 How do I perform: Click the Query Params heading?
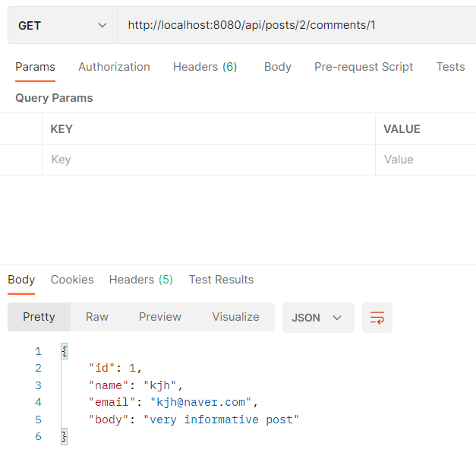54,98
